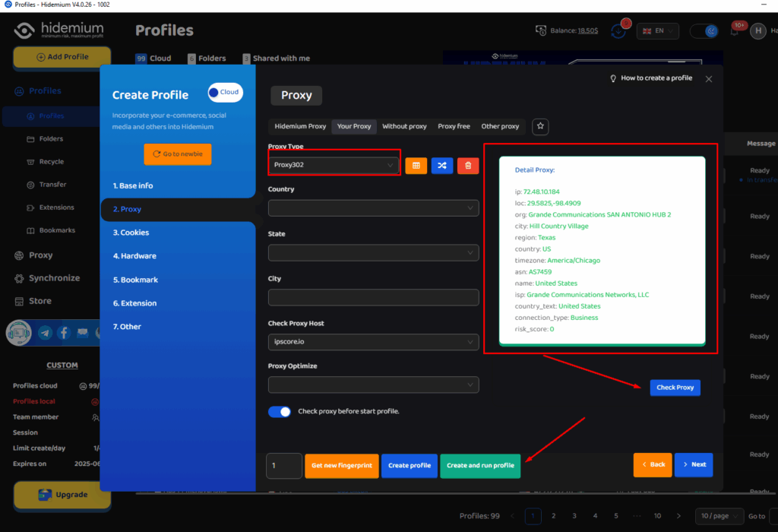Viewport: 778px width, 532px height.
Task: Open Recycle in the left sidebar
Action: tap(51, 162)
